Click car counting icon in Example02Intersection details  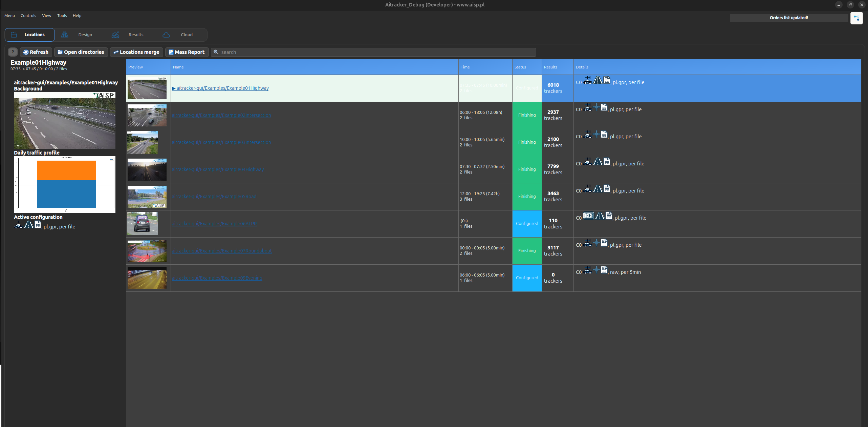(x=588, y=107)
